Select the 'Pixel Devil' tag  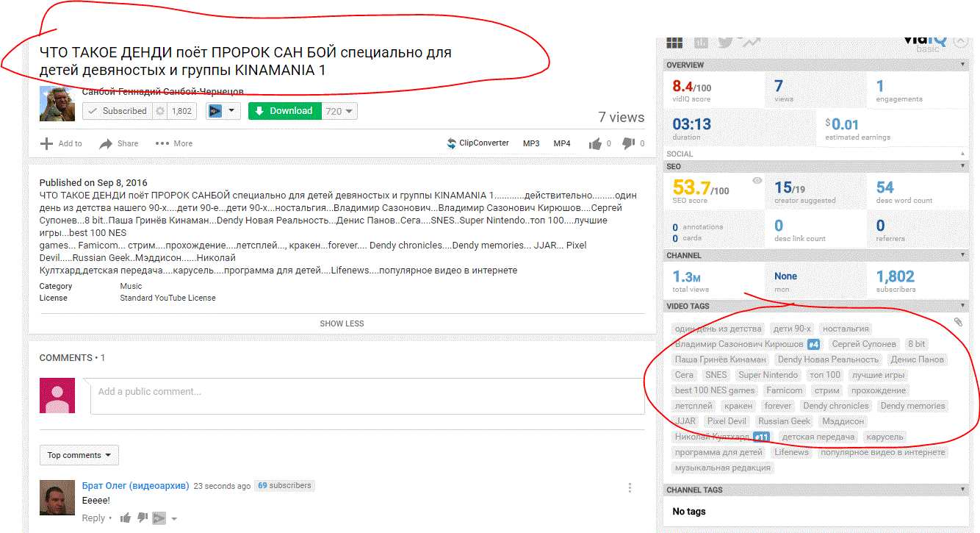pos(726,421)
